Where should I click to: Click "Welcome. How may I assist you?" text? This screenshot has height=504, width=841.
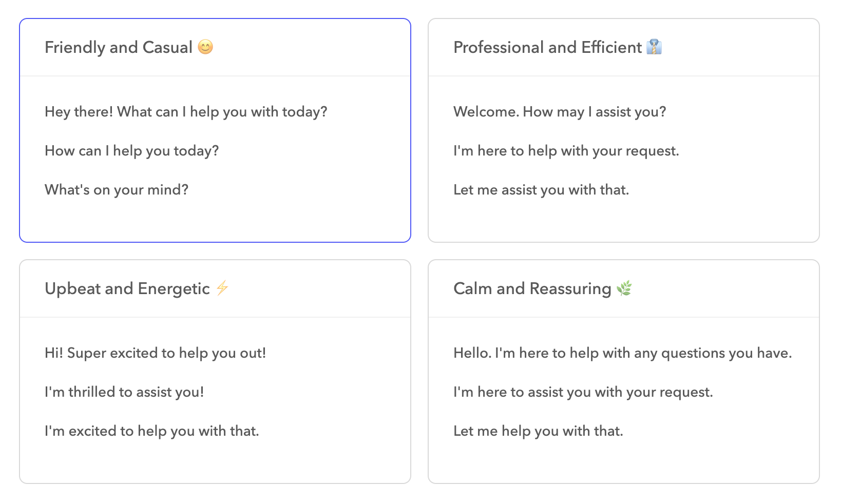click(560, 112)
